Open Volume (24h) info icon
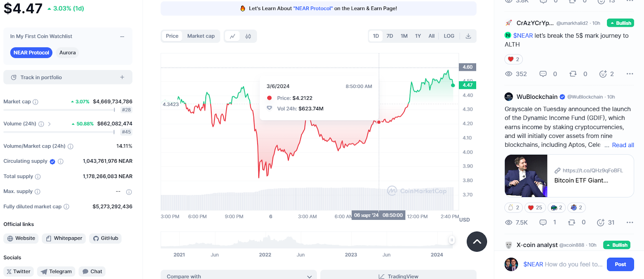 point(41,124)
